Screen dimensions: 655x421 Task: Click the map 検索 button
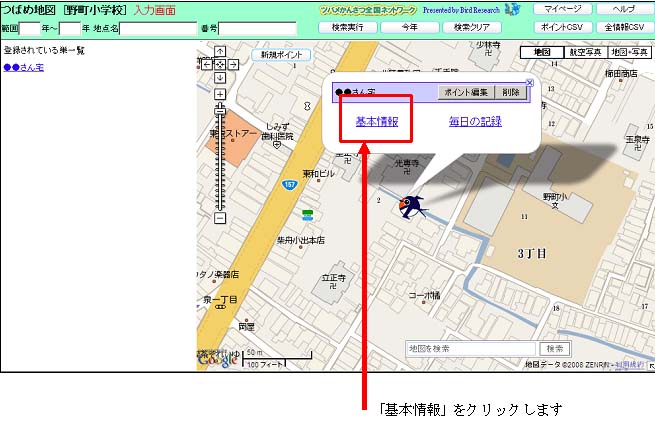tap(555, 349)
